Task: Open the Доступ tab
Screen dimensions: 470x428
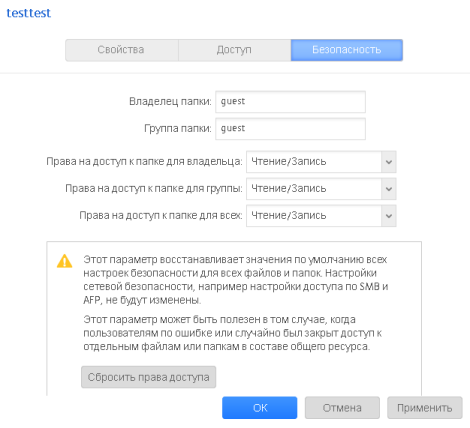Action: 234,50
